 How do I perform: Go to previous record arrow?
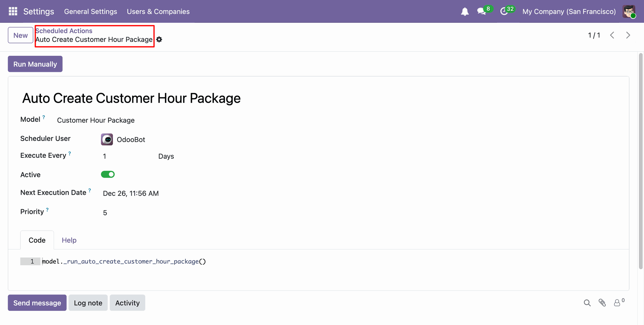coord(612,35)
